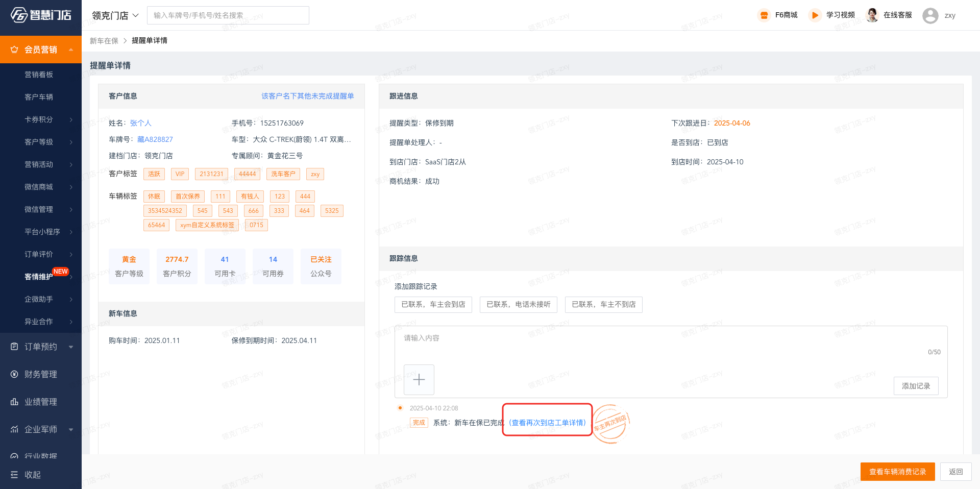Click the 首次保养 vehicle tag
This screenshot has height=489, width=980.
pyautogui.click(x=188, y=197)
